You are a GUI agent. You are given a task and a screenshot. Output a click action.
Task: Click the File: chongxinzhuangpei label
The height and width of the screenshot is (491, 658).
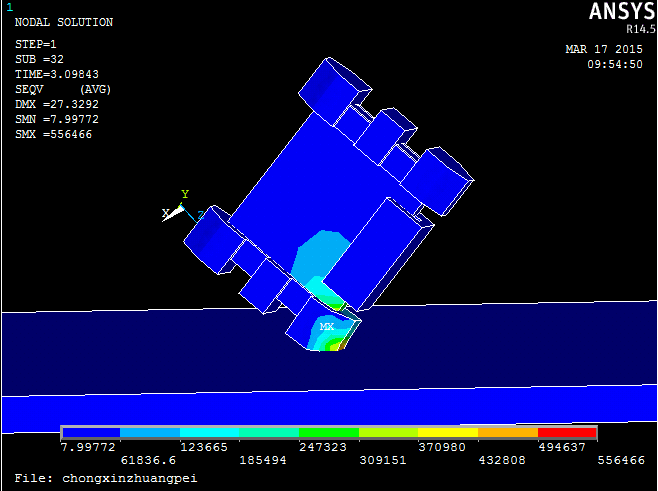click(x=106, y=478)
